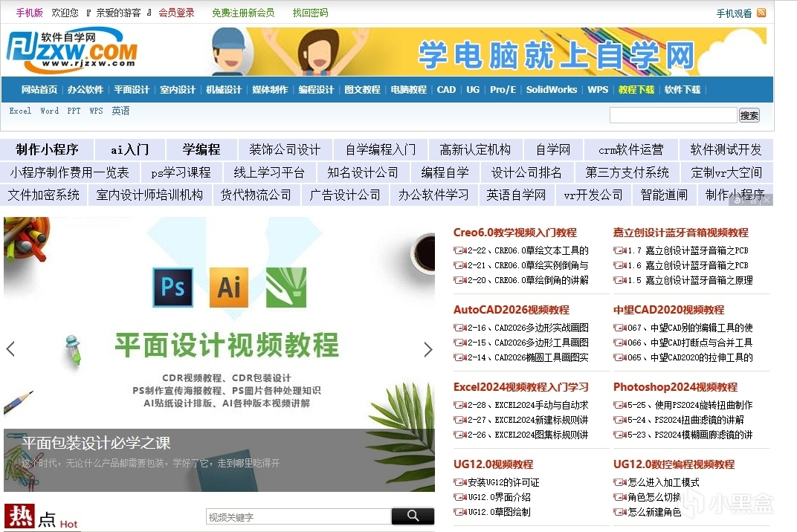The image size is (797, 532).
Task: Close the ad block with X icon
Action: click(x=767, y=200)
